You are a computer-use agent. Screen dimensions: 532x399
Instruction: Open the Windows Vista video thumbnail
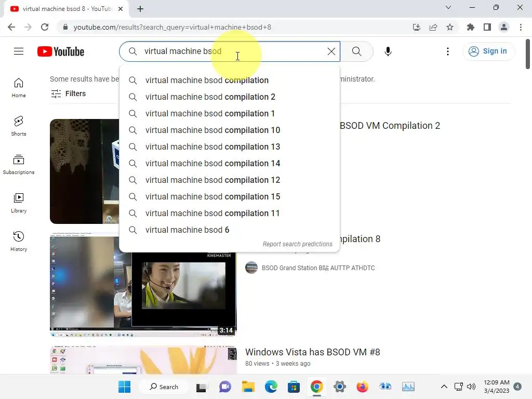143,360
